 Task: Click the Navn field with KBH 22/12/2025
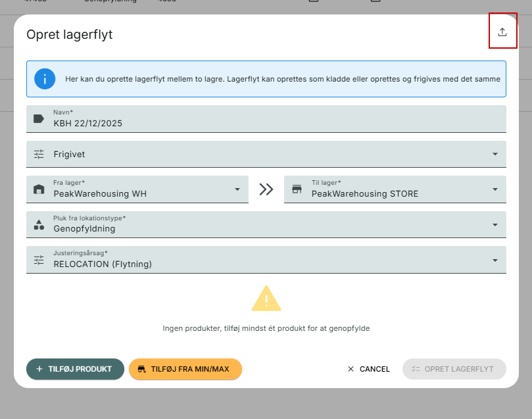[266, 119]
